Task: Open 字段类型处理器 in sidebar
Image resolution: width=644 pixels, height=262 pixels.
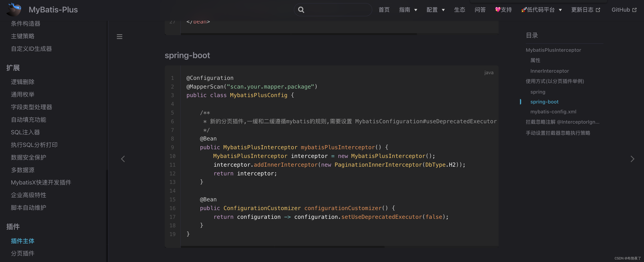Action: pos(31,107)
